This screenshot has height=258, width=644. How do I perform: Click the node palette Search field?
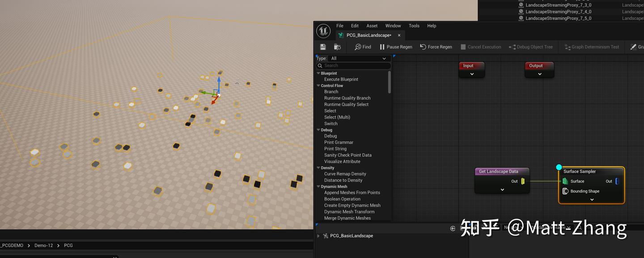[x=356, y=66]
